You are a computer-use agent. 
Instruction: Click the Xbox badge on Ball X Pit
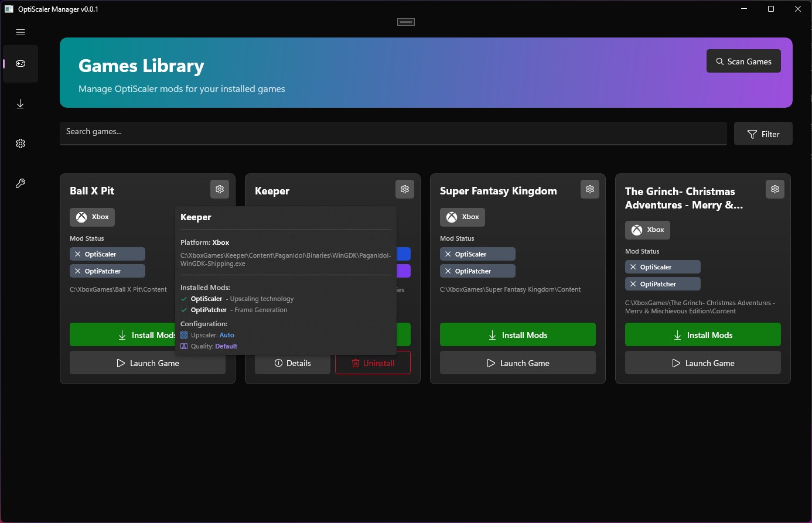click(x=93, y=217)
